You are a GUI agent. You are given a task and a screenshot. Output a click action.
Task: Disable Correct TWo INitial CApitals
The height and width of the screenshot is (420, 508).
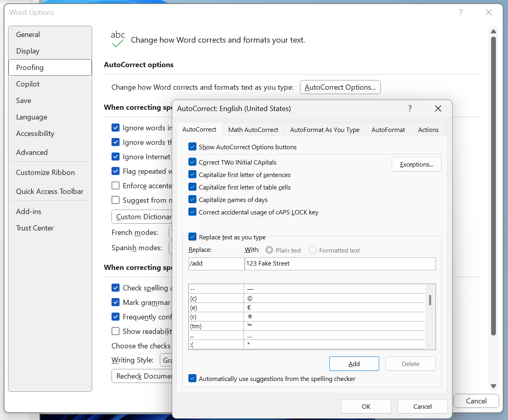click(192, 162)
